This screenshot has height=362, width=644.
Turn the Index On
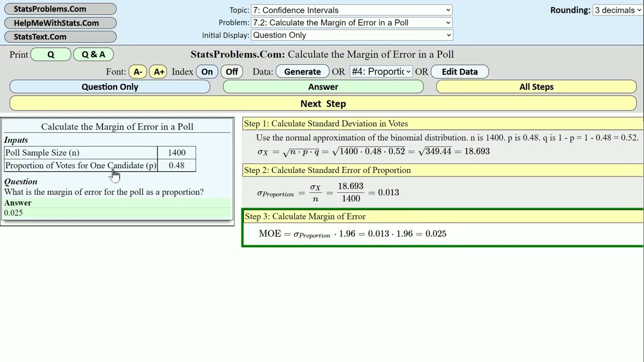click(x=207, y=71)
